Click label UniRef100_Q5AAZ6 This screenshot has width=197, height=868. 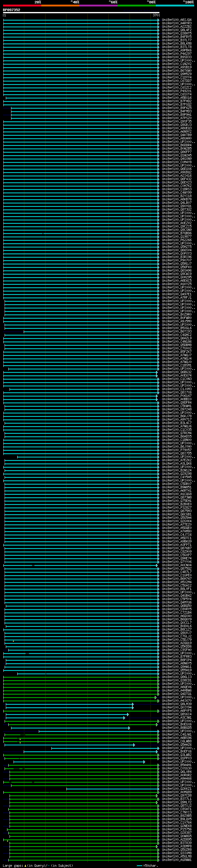pos(177,745)
